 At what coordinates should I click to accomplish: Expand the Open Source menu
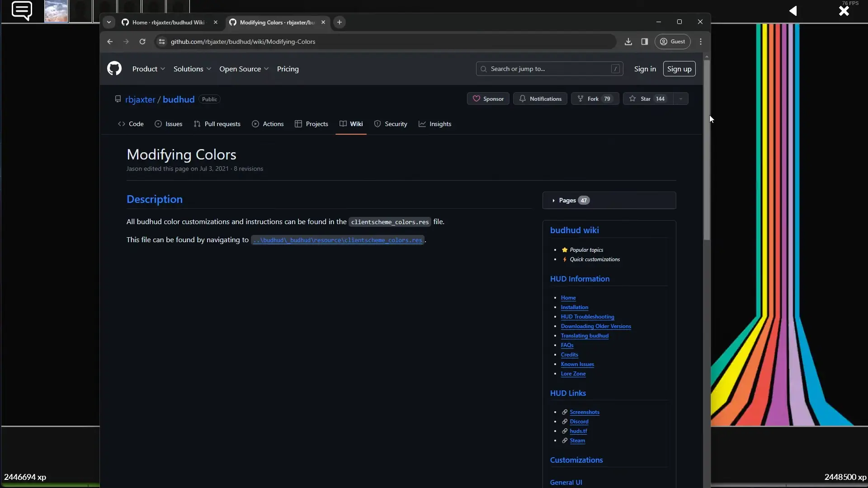click(x=244, y=69)
